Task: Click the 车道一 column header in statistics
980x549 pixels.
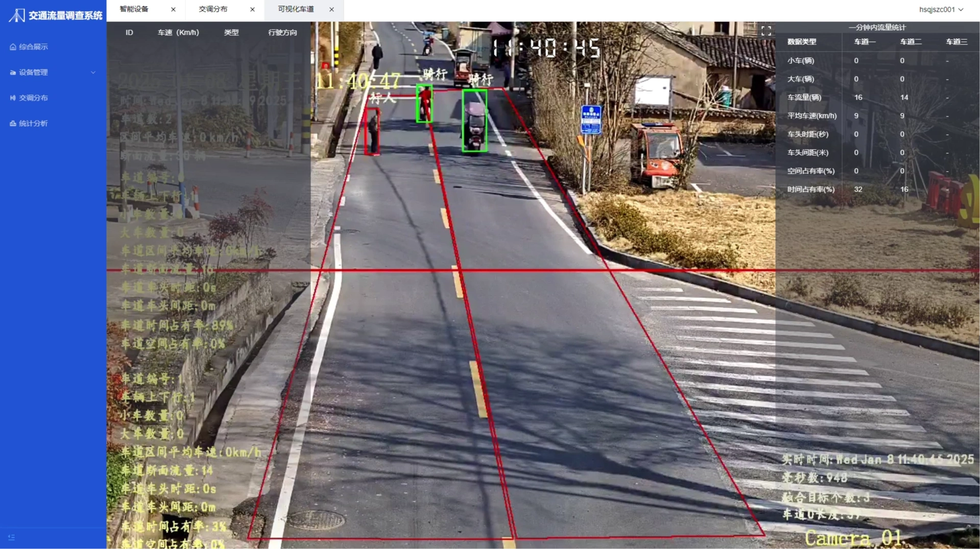Action: [864, 42]
